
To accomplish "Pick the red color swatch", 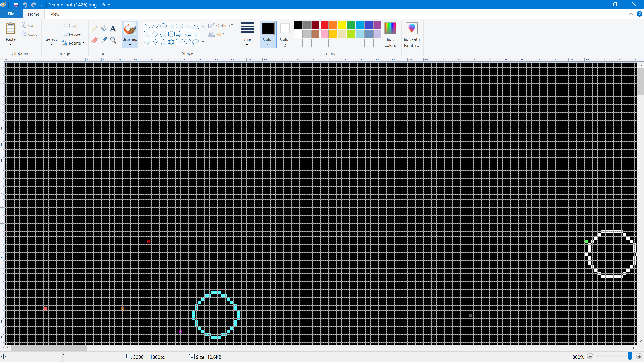I will click(x=324, y=25).
